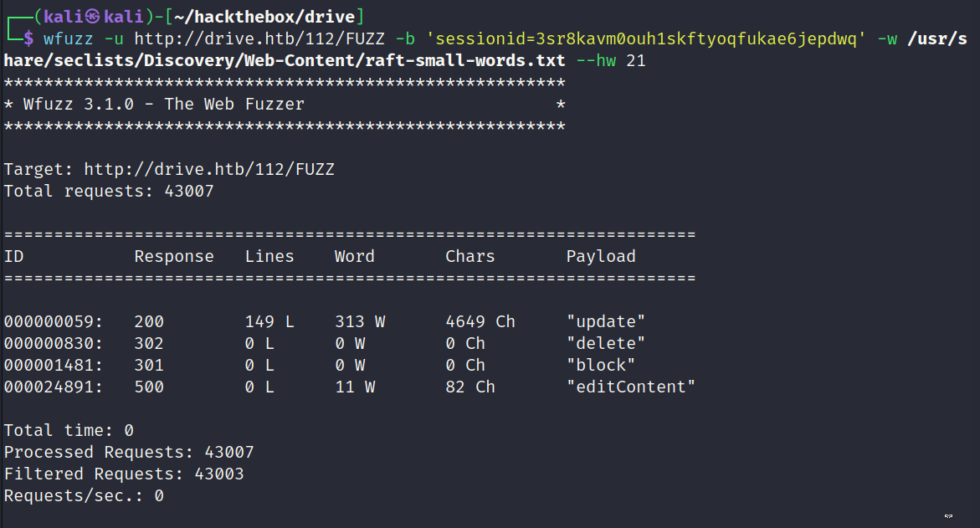Image resolution: width=980 pixels, height=528 pixels.
Task: Click the Payload column header
Action: coord(601,256)
